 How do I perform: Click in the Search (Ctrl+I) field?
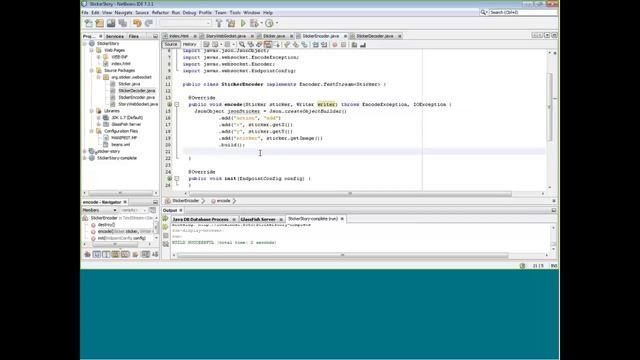click(523, 13)
